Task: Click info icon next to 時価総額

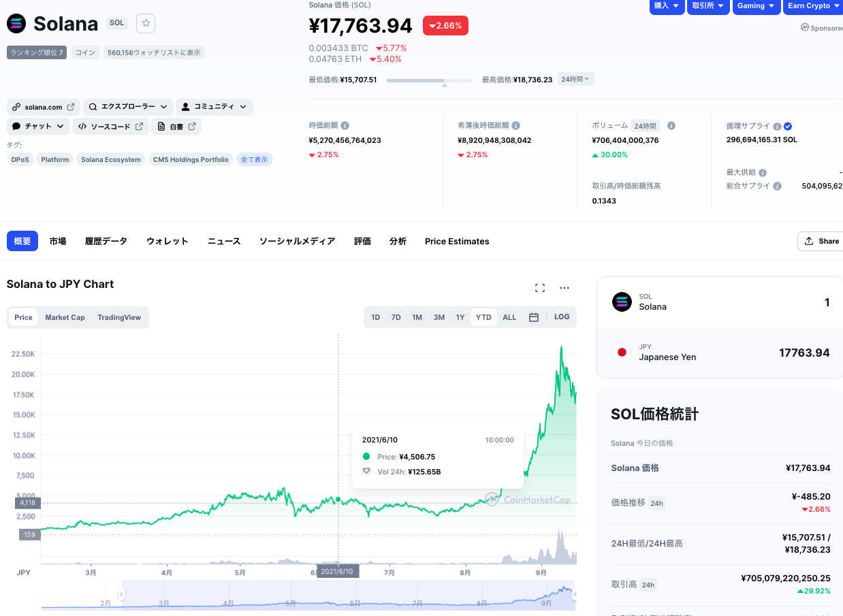Action: tap(345, 126)
